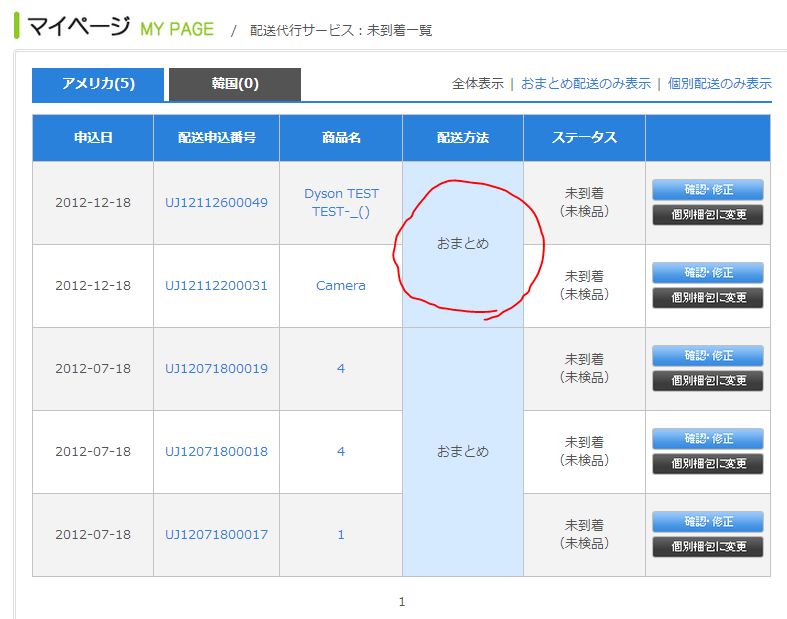Click 確認・修正 for UJ12071800019

pyautogui.click(x=708, y=355)
